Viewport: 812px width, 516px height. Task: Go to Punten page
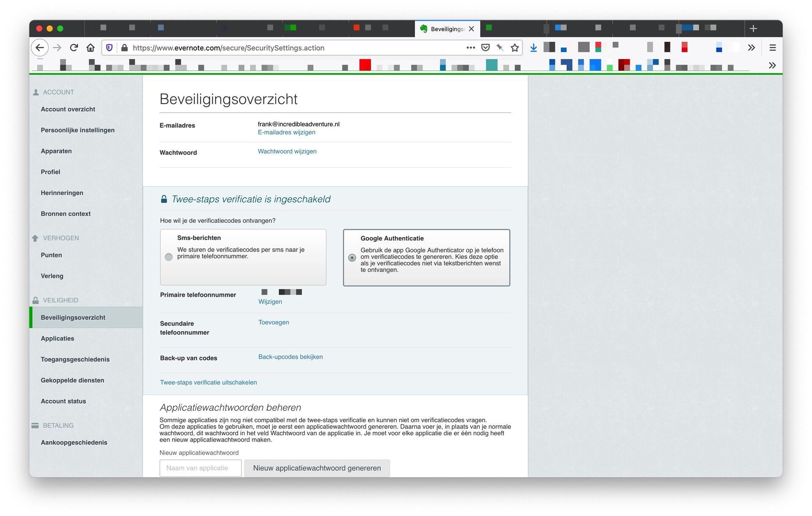(x=52, y=255)
